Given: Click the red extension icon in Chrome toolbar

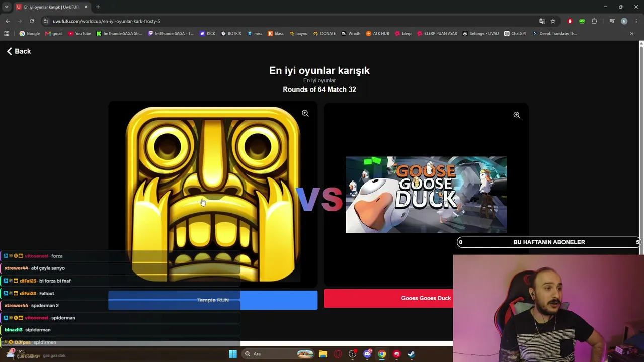Looking at the screenshot, I should (x=570, y=21).
